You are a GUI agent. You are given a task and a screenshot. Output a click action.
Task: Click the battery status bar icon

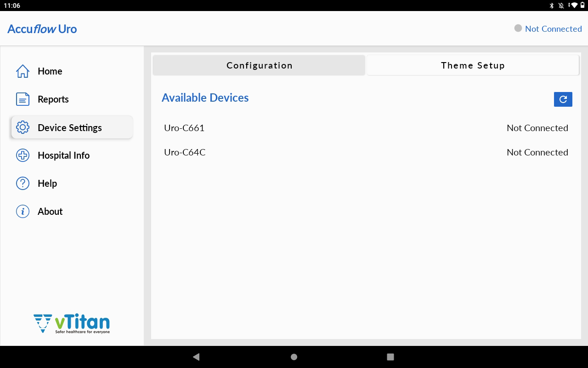[582, 6]
